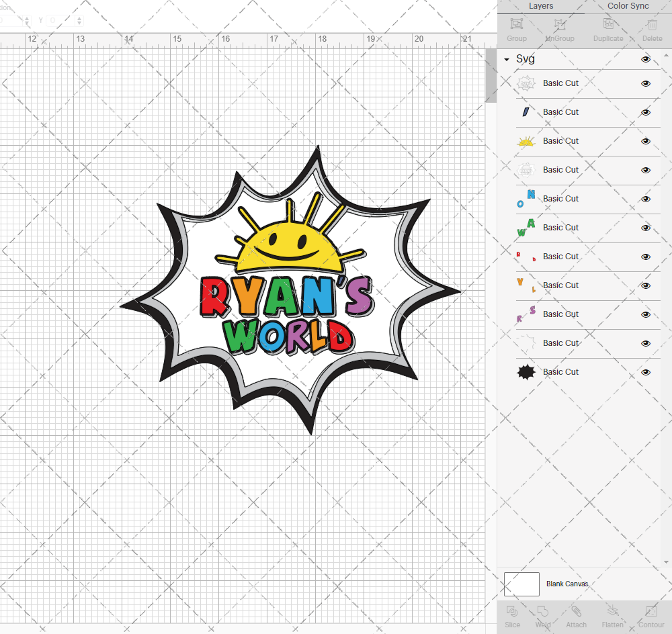
Task: Hide the entire Svg group
Action: click(645, 59)
